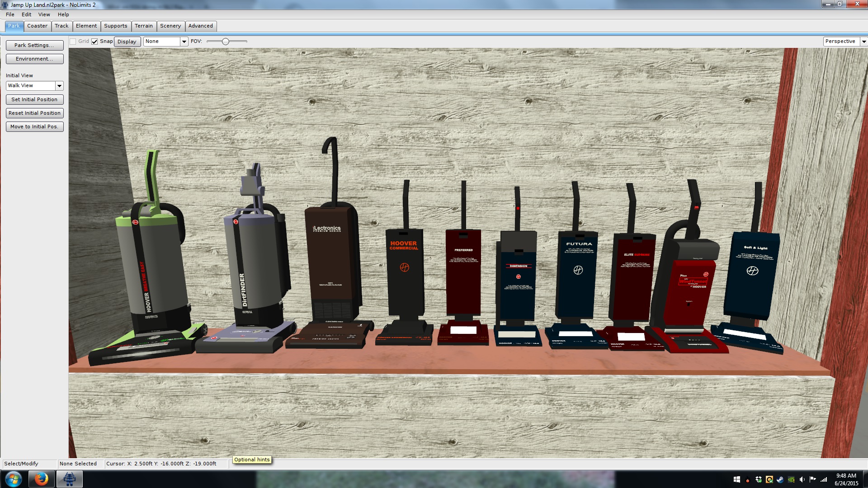
Task: Open the None dropdown in toolbar
Action: pos(184,42)
